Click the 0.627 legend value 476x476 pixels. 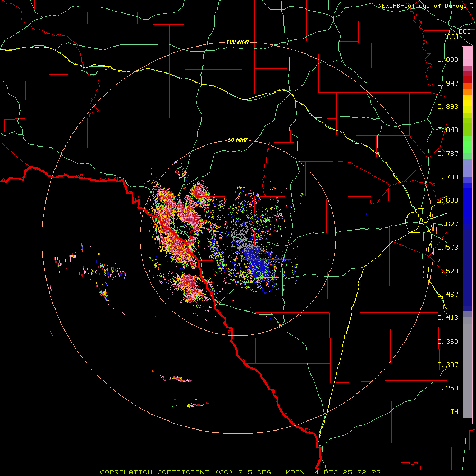coord(448,224)
